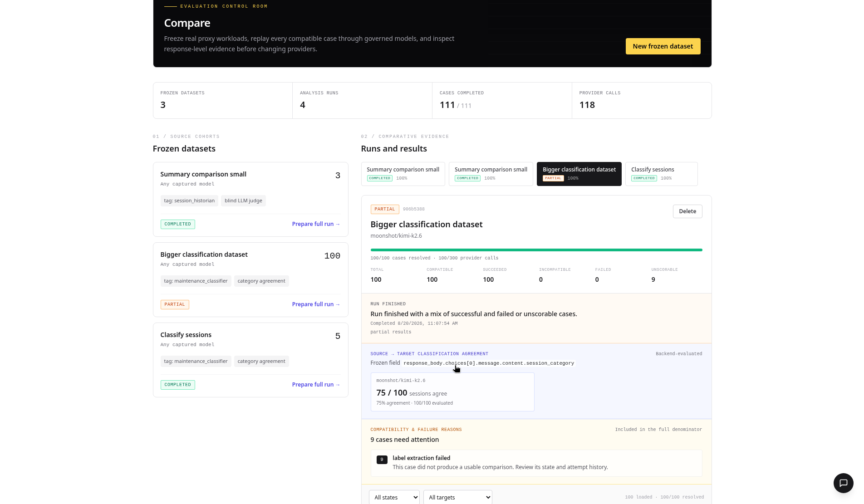Click the PARTIAL badge on Bigger classification dataset card

coord(175,304)
